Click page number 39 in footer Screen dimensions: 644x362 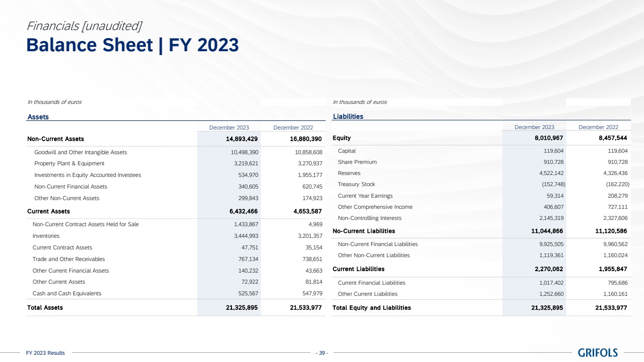click(x=322, y=353)
